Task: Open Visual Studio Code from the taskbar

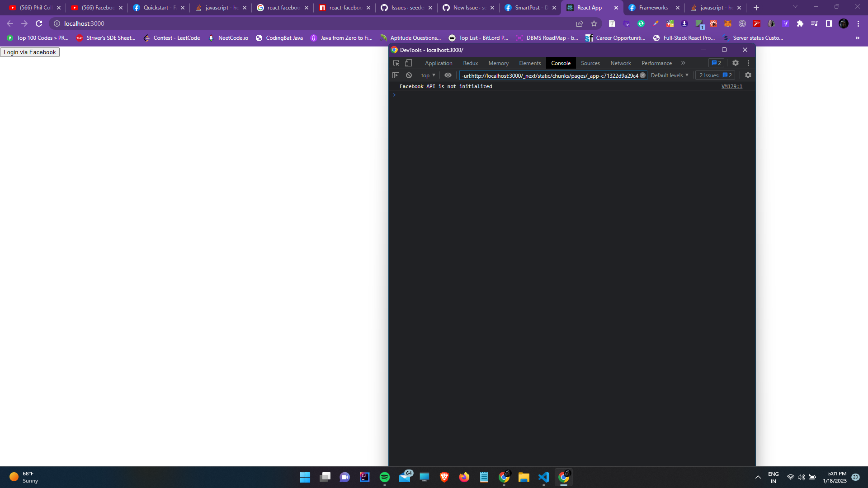Action: pyautogui.click(x=543, y=477)
